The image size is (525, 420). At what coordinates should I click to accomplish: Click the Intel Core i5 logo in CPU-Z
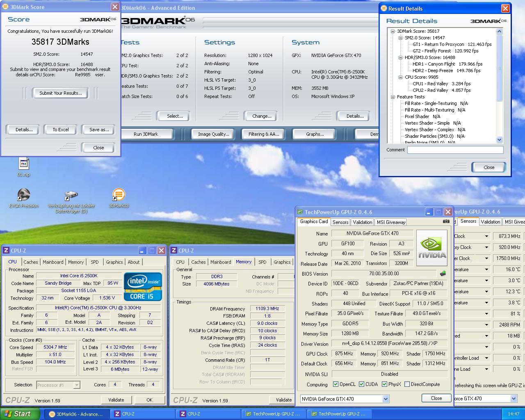[143, 286]
